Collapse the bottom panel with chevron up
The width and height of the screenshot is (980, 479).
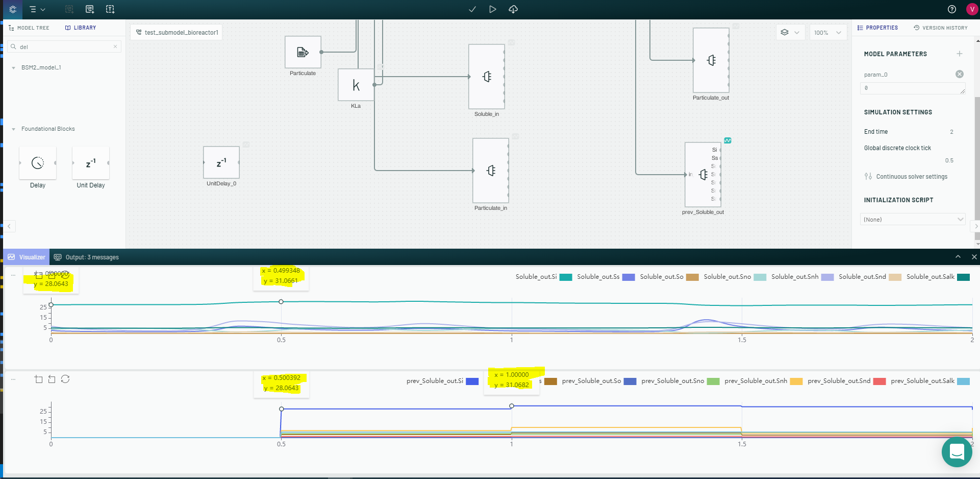(x=958, y=257)
